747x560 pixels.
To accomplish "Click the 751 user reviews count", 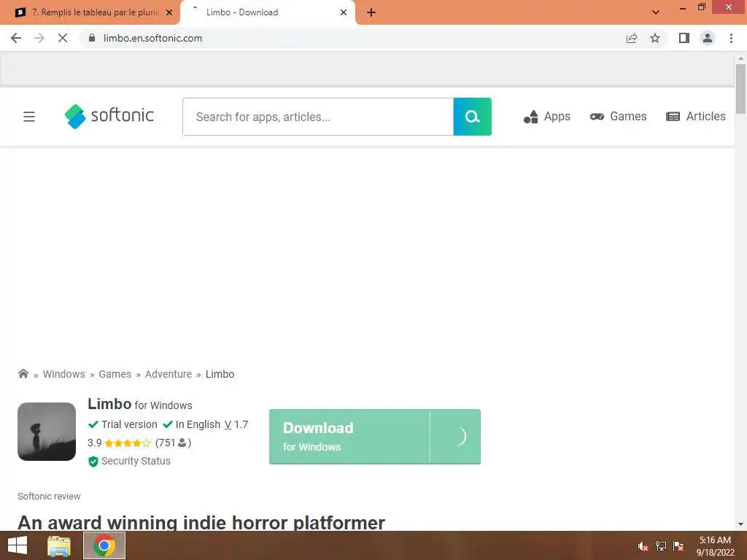I will (x=173, y=443).
